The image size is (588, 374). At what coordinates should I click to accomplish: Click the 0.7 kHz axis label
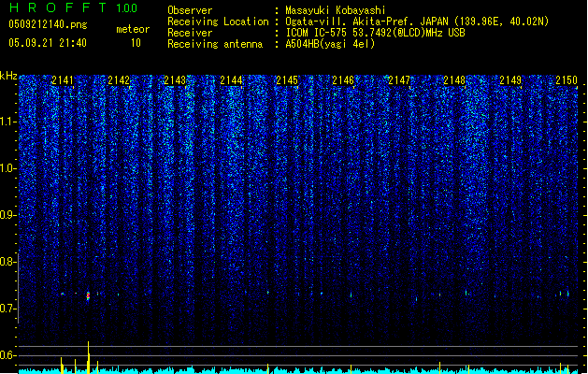click(8, 309)
